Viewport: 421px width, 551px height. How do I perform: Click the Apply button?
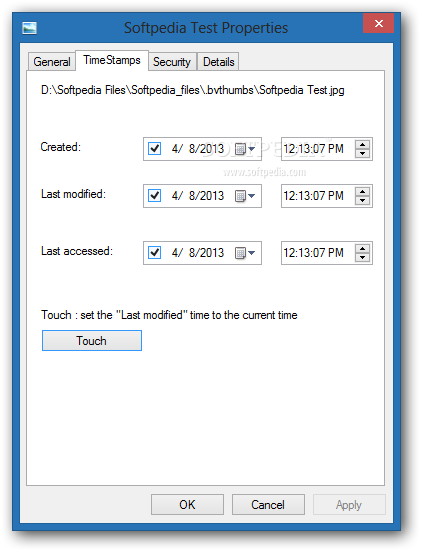[349, 505]
